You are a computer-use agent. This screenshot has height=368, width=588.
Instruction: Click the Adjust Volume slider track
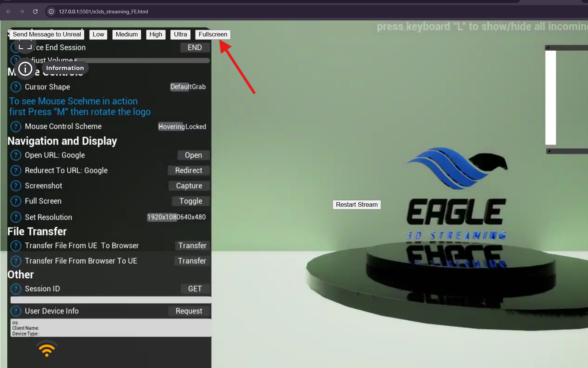(x=142, y=60)
